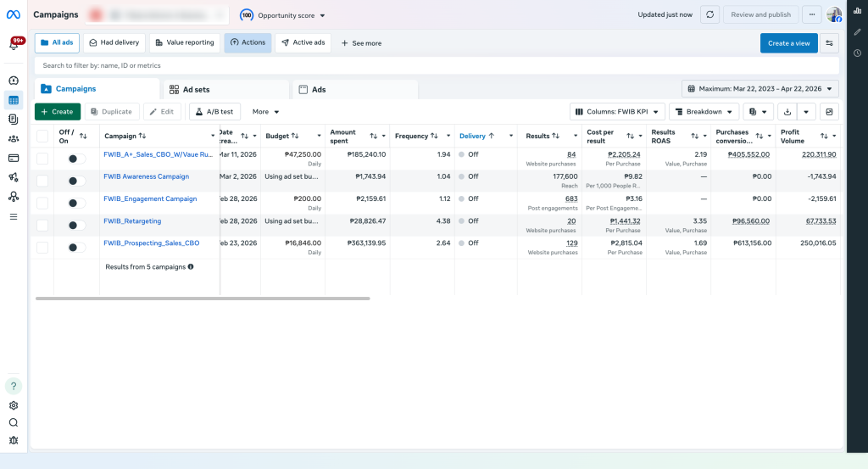The width and height of the screenshot is (868, 469).
Task: Open Events Manager icon in sidebar
Action: click(14, 197)
